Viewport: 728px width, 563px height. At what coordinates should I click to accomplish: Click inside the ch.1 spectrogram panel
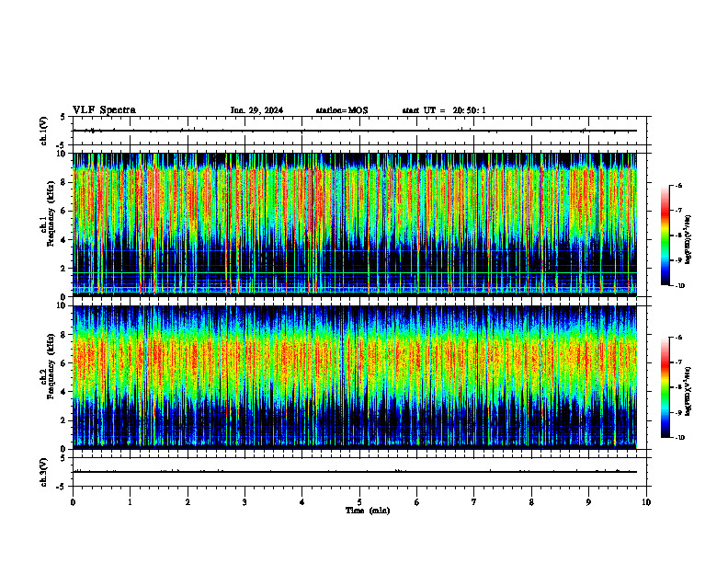(355, 224)
